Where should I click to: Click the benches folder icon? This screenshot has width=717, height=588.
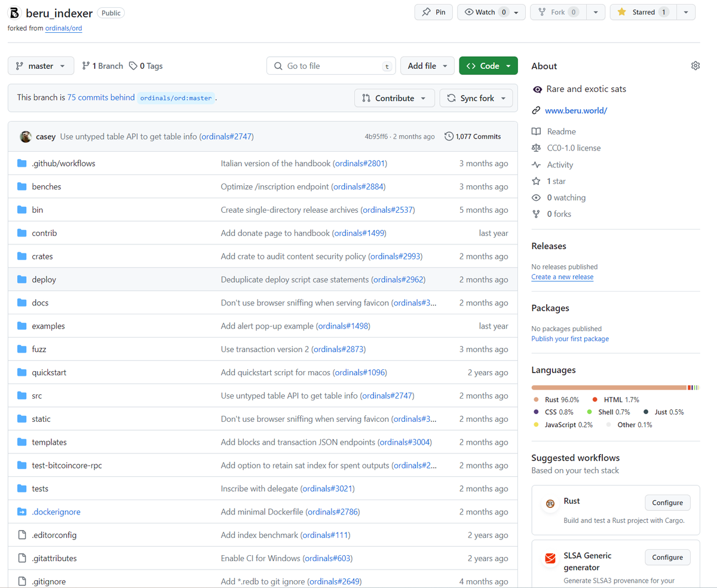(22, 186)
